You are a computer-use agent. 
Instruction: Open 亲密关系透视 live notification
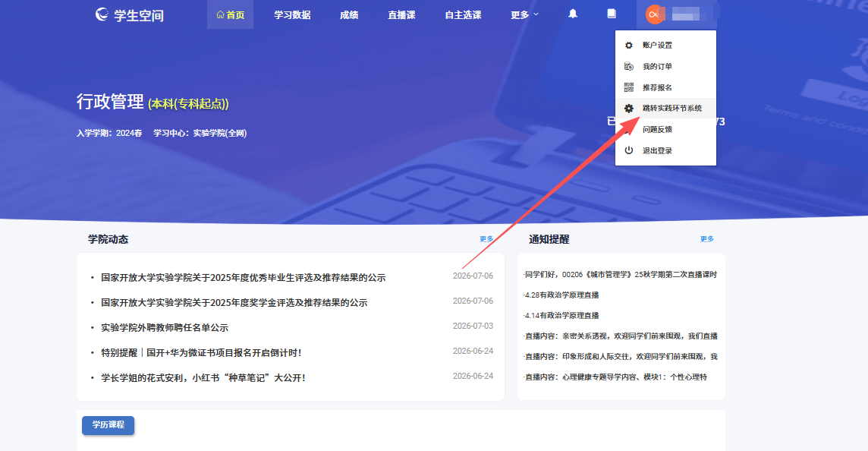click(621, 336)
